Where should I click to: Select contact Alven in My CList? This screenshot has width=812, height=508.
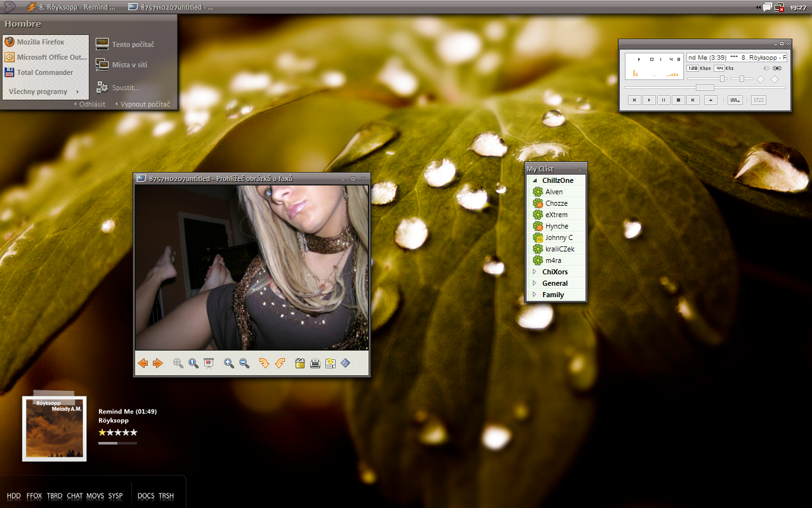coord(556,192)
